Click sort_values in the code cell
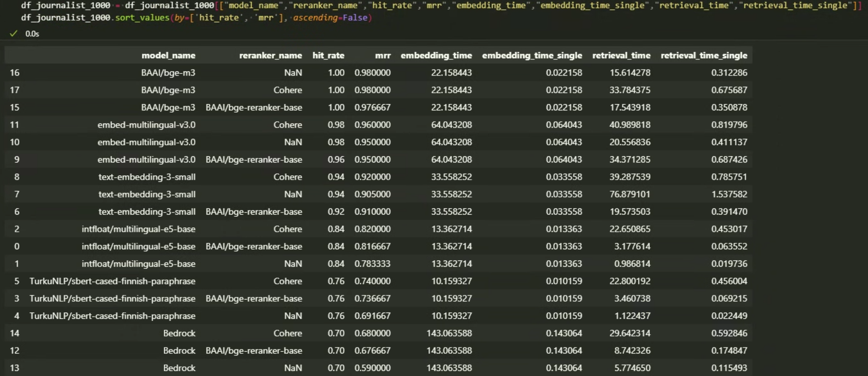This screenshot has width=868, height=376. click(142, 17)
